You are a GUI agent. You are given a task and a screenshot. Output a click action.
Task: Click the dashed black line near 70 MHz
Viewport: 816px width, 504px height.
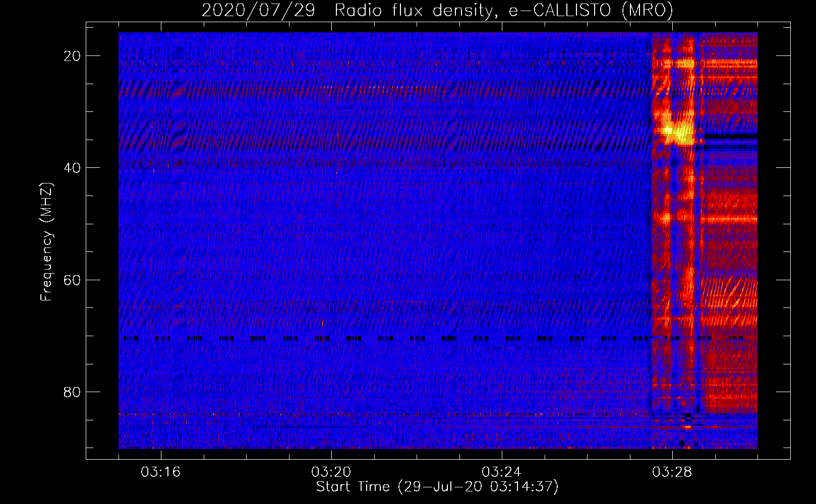(x=434, y=339)
